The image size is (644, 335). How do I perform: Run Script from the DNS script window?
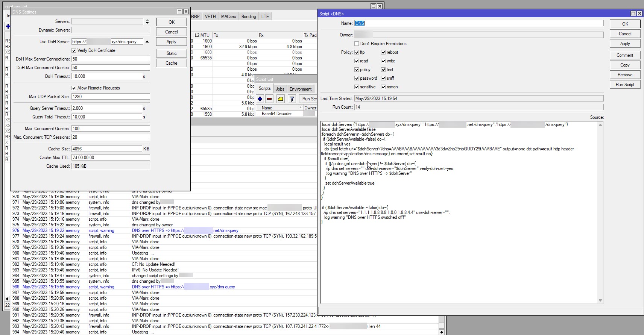coord(625,85)
